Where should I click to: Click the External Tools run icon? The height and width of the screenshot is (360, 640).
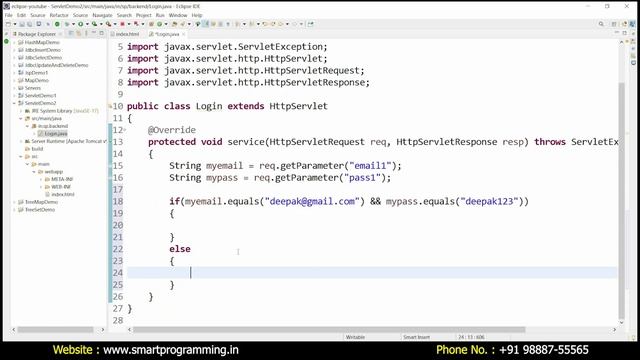[108, 24]
